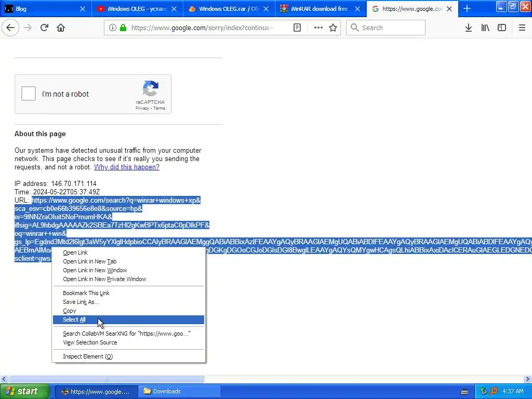532x399 pixels.
Task: Switch to the Windows OLEG YouTube tab
Action: pos(137,9)
